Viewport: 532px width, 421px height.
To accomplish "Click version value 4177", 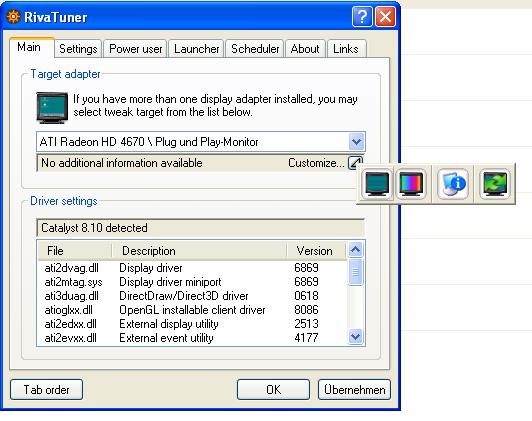I will [x=306, y=338].
